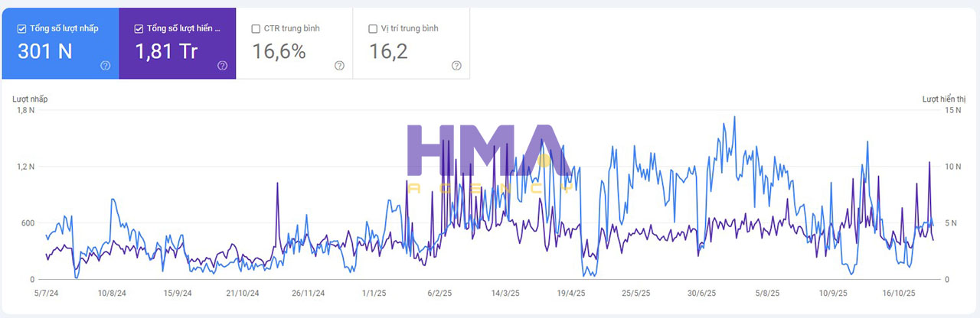Click the 30/6/25 date on the axis
The image size is (980, 318).
(701, 293)
